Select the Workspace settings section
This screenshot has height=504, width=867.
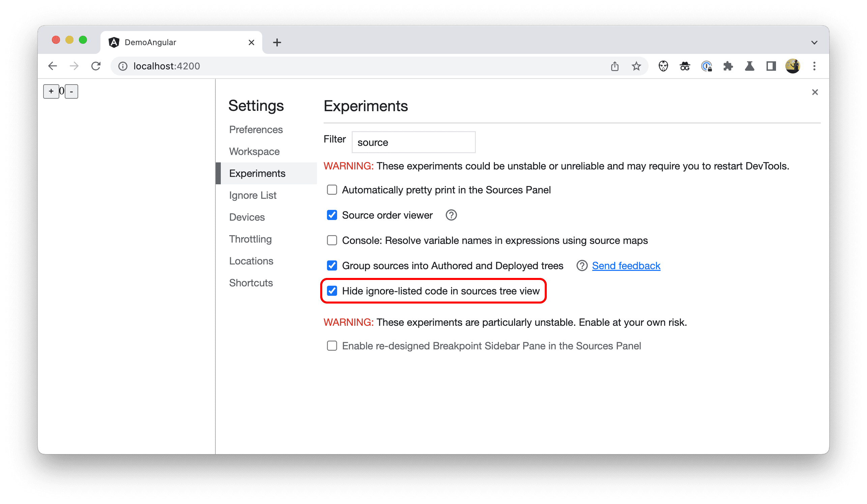[255, 151]
